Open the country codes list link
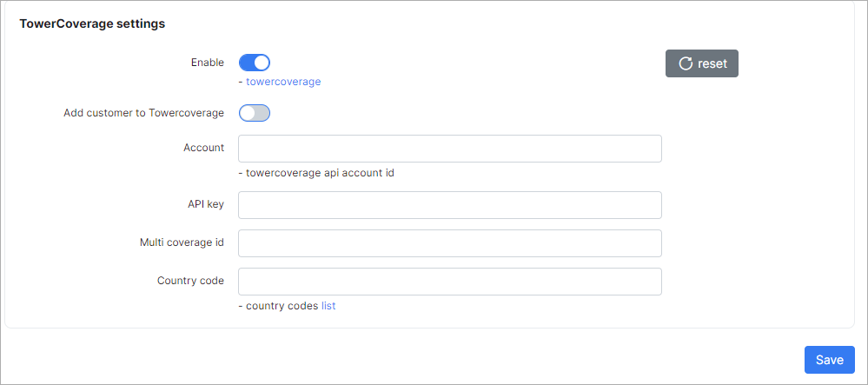Viewport: 868px width, 385px height. [x=328, y=306]
